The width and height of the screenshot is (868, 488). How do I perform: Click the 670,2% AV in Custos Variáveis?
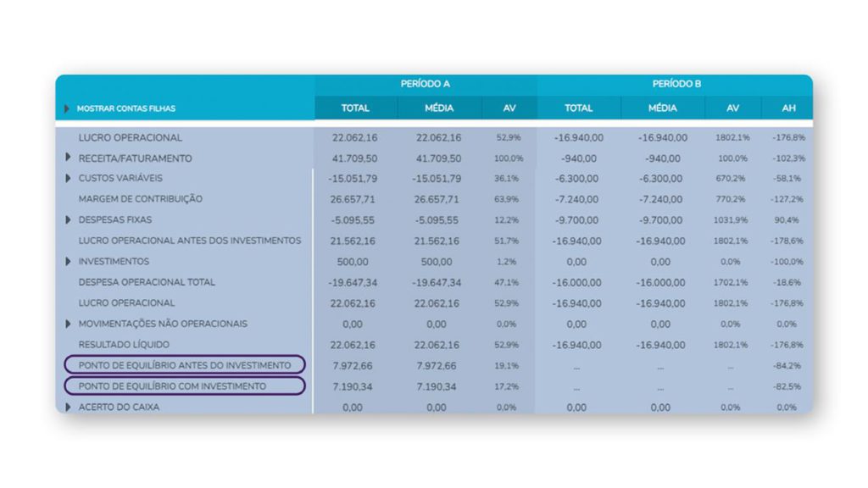730,179
